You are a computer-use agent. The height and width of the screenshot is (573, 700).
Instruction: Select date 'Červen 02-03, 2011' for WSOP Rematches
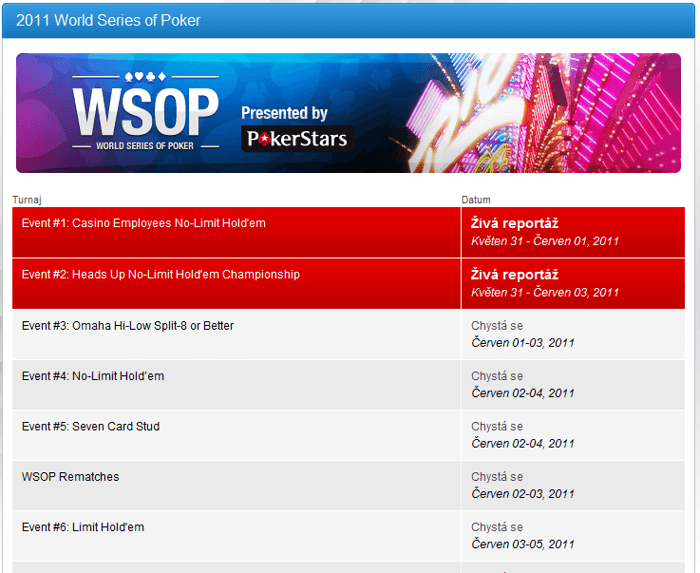(523, 494)
